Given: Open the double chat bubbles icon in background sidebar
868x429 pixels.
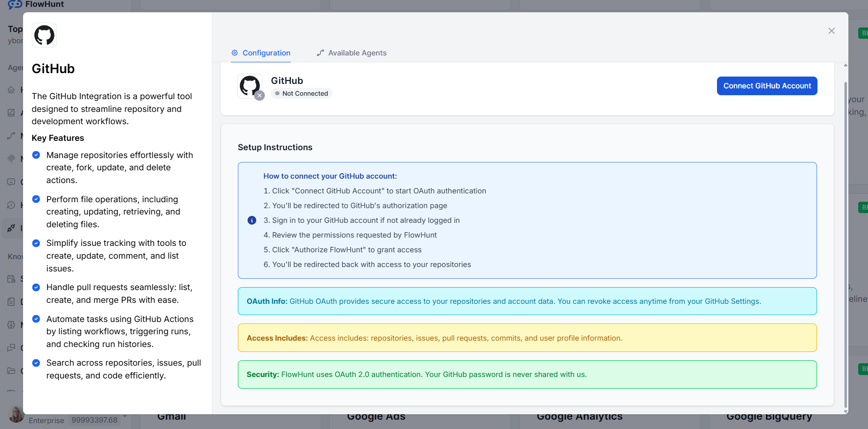Looking at the screenshot, I should click(x=11, y=348).
